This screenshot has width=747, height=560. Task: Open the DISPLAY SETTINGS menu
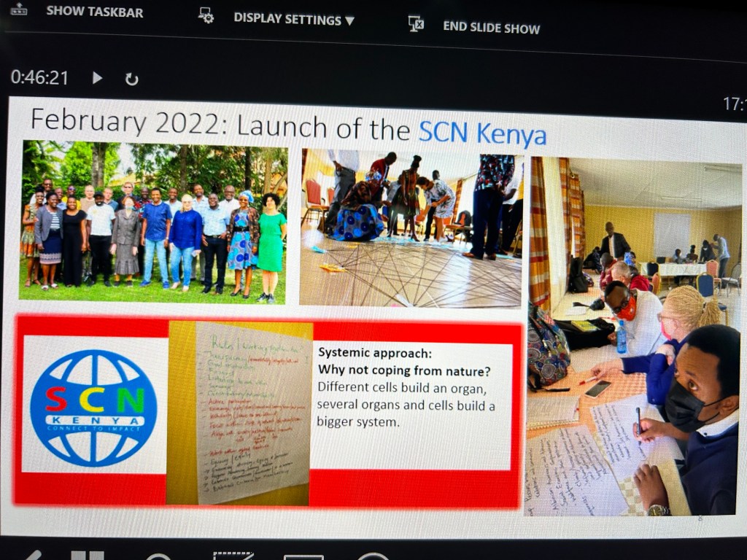pos(287,19)
